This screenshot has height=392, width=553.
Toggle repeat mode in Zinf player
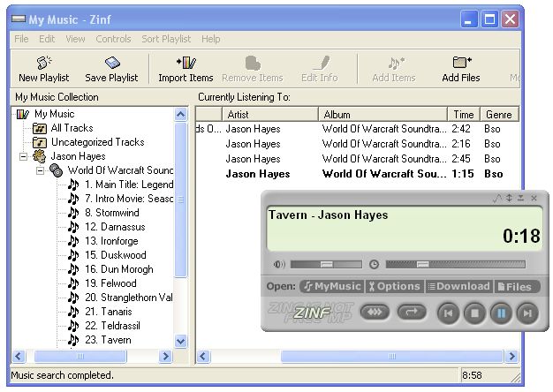coord(412,313)
